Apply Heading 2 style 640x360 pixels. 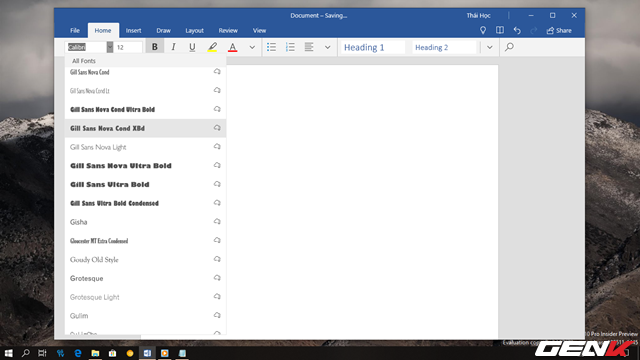[x=444, y=47]
